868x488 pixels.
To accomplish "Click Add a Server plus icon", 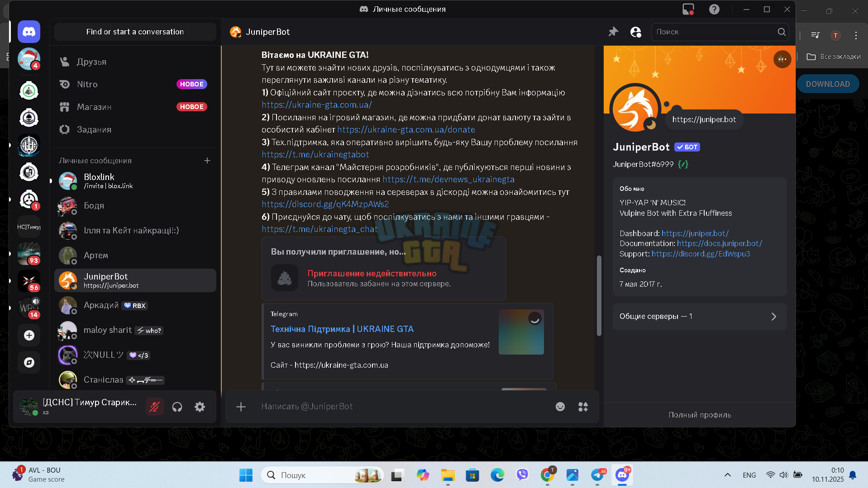I will [29, 335].
